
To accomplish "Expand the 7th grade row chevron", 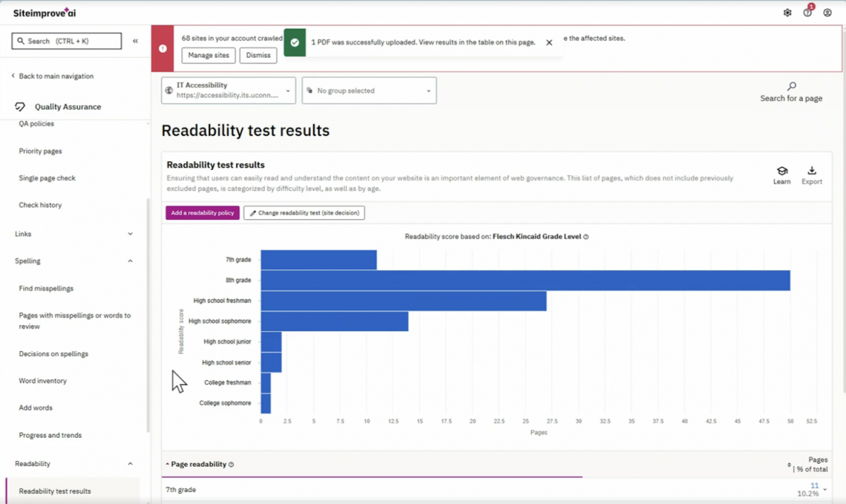I will [x=825, y=490].
